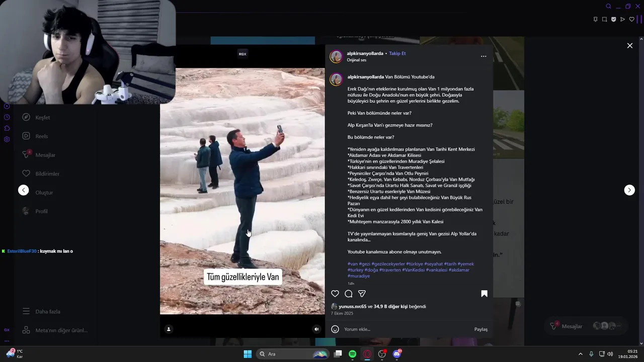644x362 pixels.
Task: Open the #muradiye hashtag
Action: tap(359, 276)
